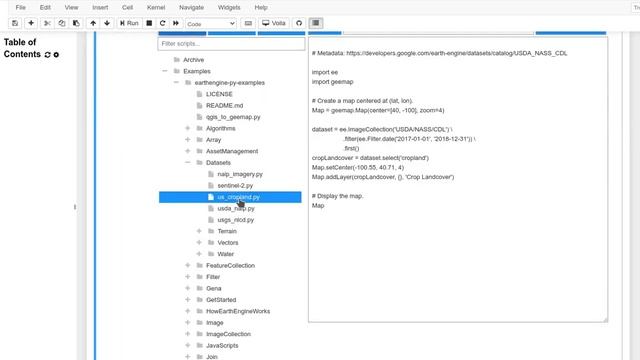This screenshot has width=640, height=360.
Task: Open the Cell menu
Action: tap(127, 7)
